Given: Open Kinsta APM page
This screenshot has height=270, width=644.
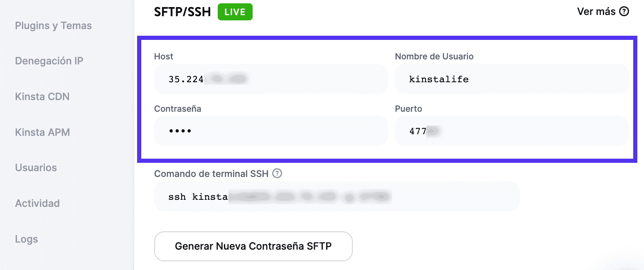Looking at the screenshot, I should tap(42, 133).
